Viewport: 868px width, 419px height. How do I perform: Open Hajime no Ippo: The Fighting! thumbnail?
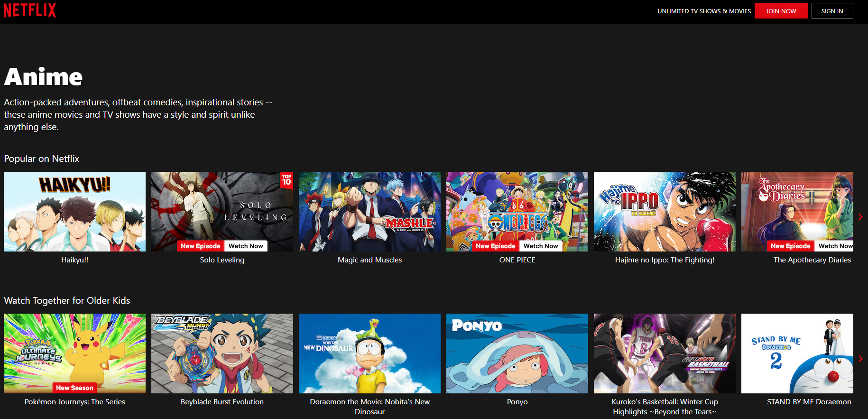pyautogui.click(x=665, y=211)
